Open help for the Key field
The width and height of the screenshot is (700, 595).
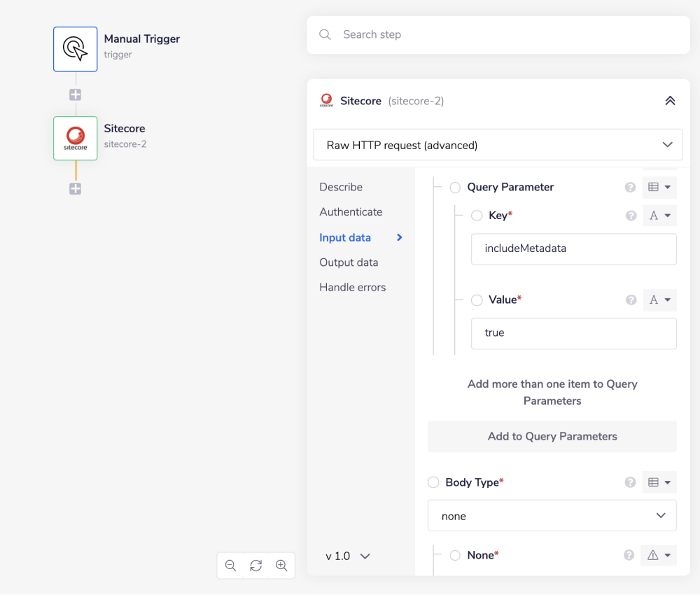[631, 216]
